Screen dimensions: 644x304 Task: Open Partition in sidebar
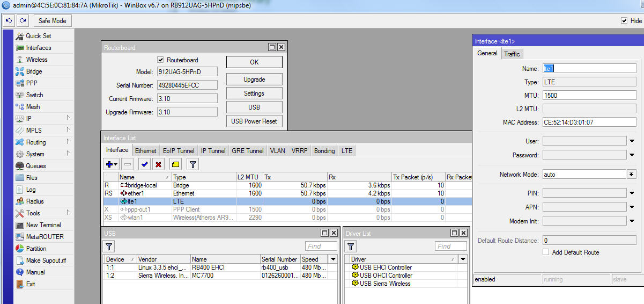(x=36, y=249)
